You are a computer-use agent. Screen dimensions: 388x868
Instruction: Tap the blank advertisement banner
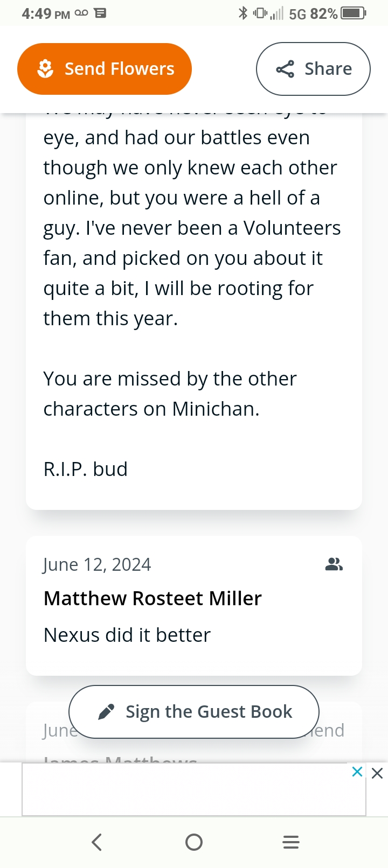(x=183, y=789)
